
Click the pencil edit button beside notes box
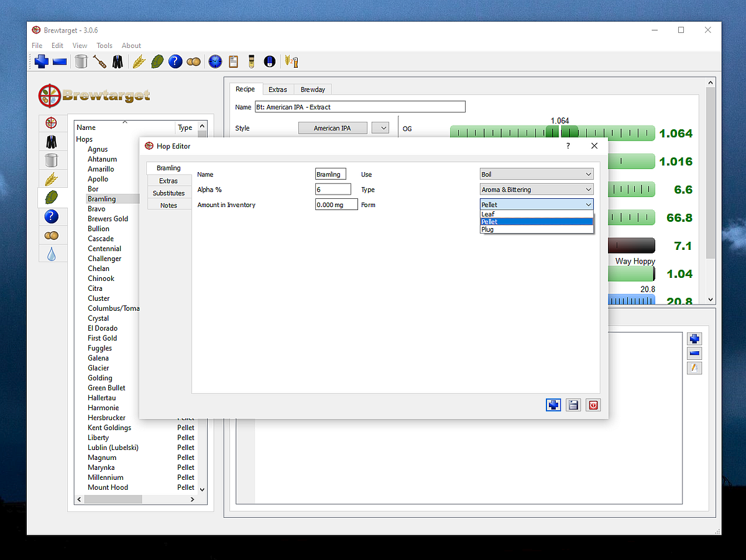click(x=695, y=369)
